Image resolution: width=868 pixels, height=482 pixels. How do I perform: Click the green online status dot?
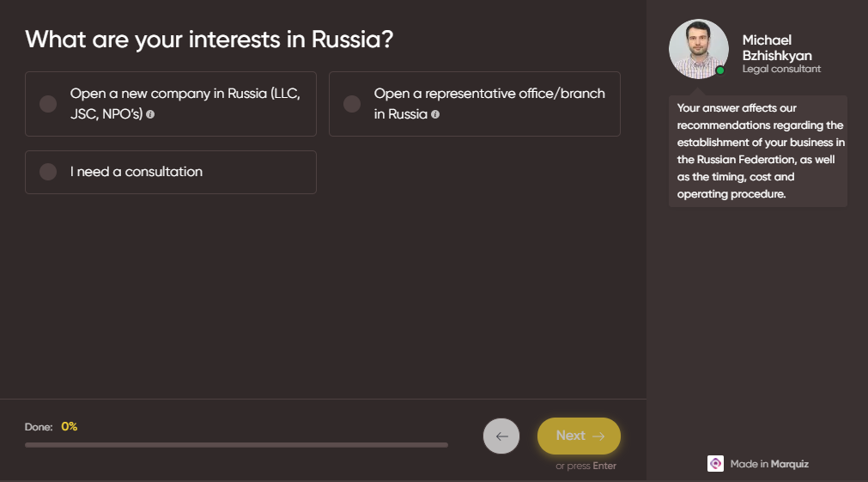[719, 71]
